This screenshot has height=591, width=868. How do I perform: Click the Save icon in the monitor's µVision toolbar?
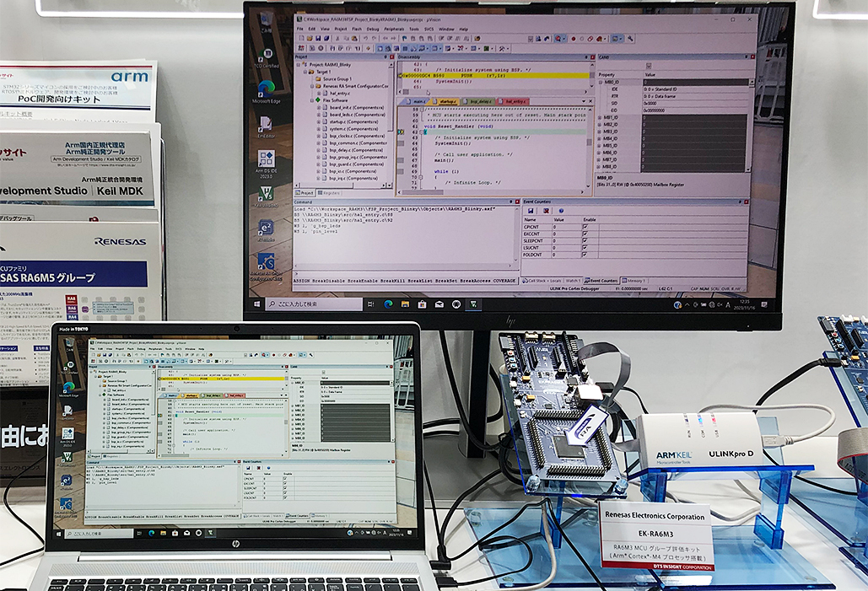[x=318, y=39]
